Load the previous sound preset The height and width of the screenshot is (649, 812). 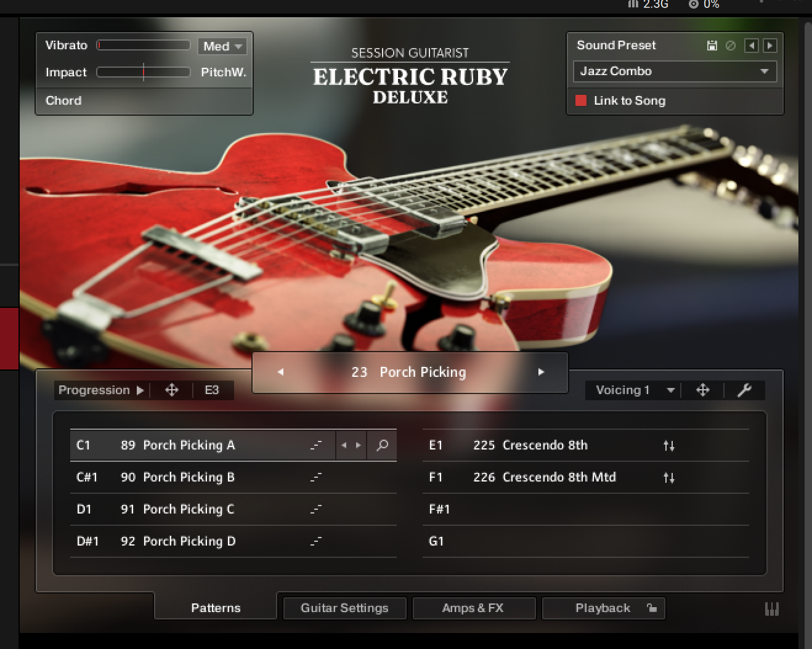tap(752, 46)
